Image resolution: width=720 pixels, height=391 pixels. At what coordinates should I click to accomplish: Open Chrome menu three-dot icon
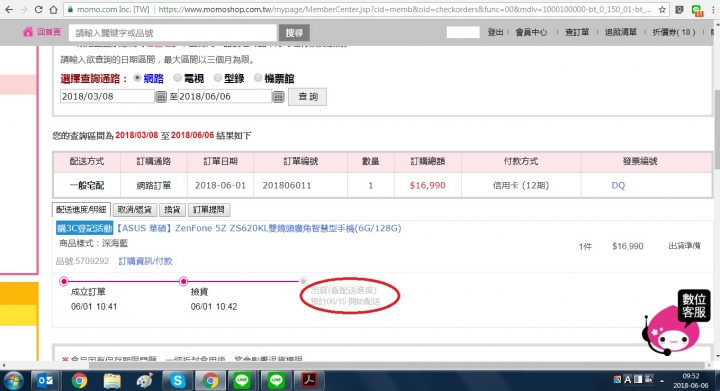click(713, 9)
